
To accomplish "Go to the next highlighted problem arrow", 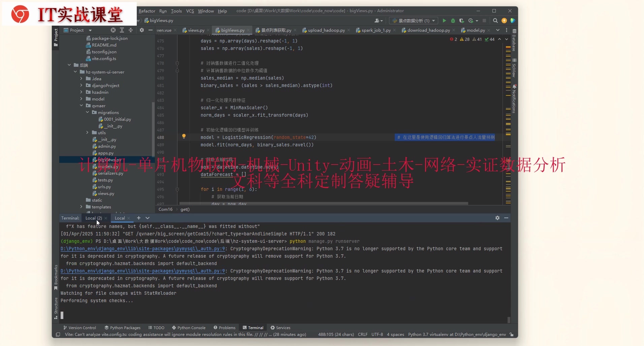I will [506, 39].
